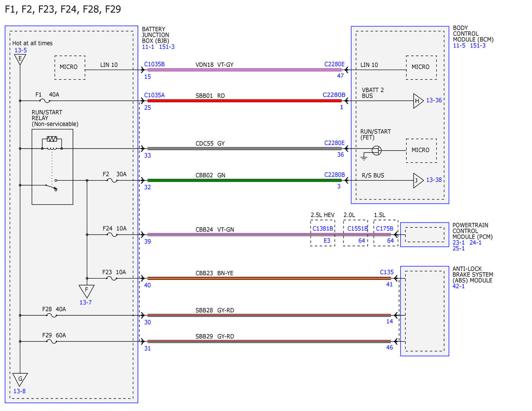Open the 151-3 link under Battery Junction Box

tap(167, 46)
